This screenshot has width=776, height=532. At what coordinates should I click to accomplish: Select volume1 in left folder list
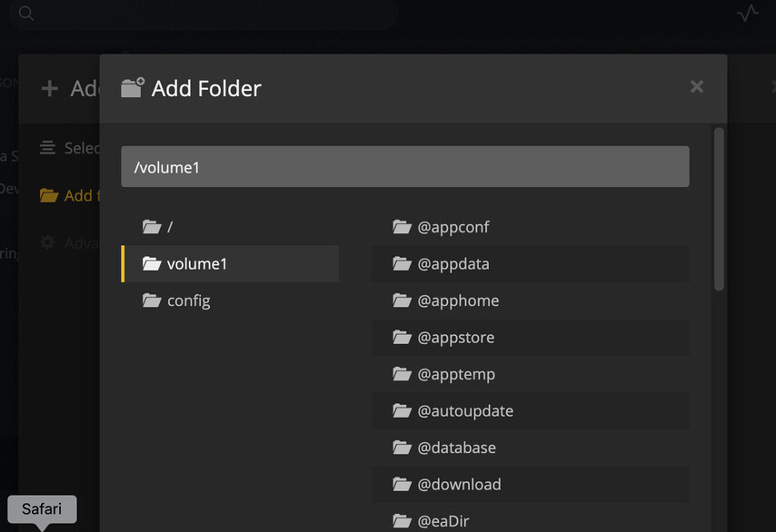[196, 264]
